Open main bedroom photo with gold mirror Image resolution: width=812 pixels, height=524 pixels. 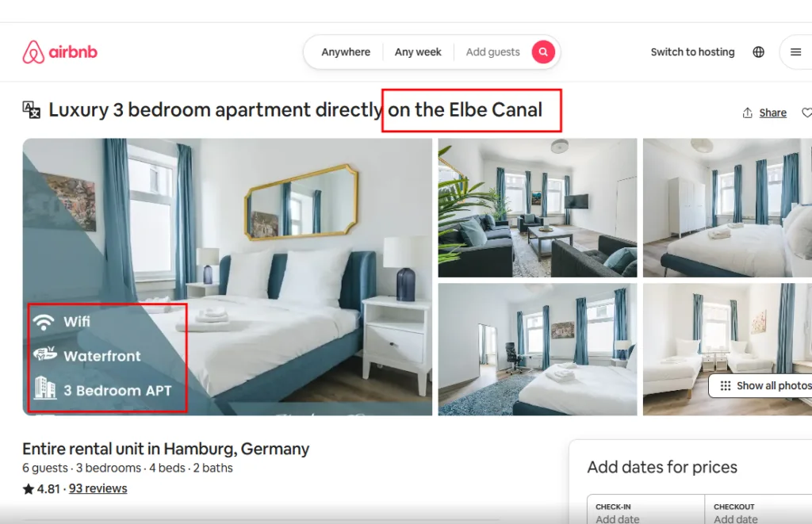(228, 277)
